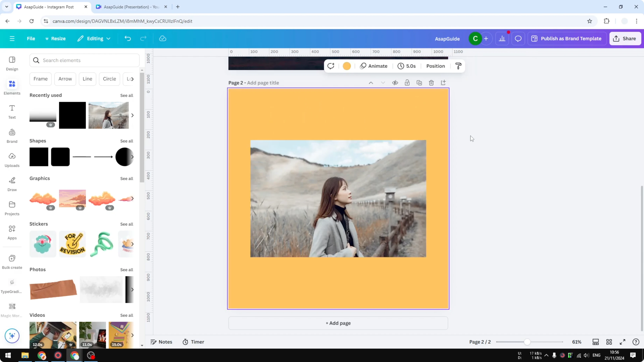The height and width of the screenshot is (362, 644).
Task: Open the File menu
Action: coord(31,38)
